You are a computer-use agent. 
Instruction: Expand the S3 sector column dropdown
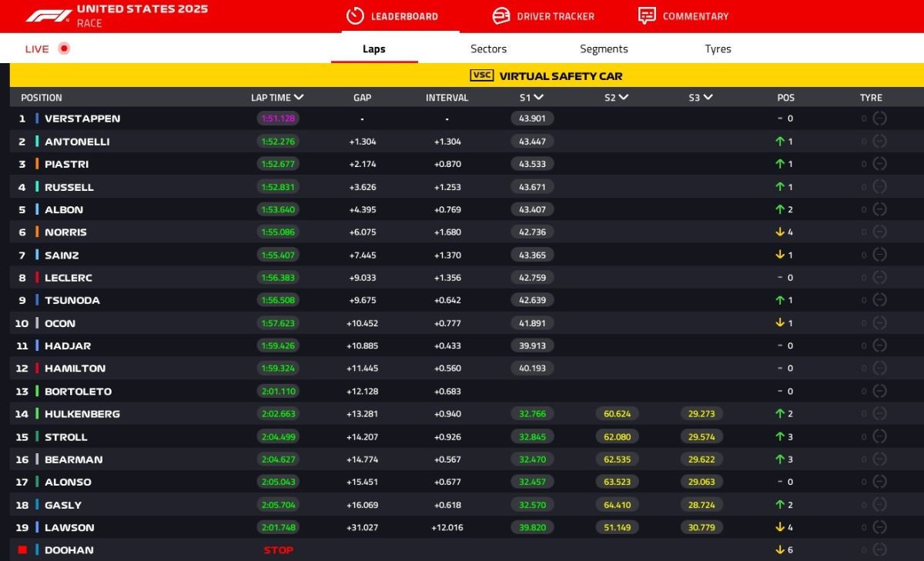[x=708, y=98]
